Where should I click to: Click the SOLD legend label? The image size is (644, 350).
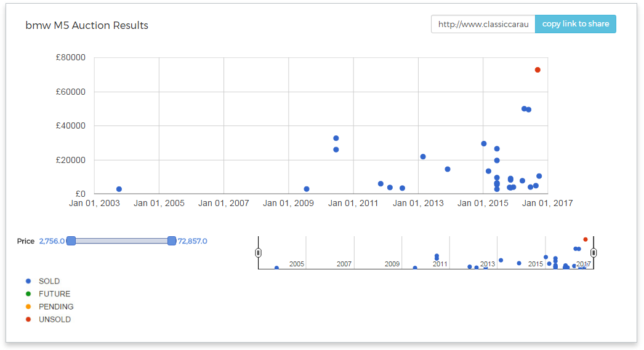[x=49, y=281]
